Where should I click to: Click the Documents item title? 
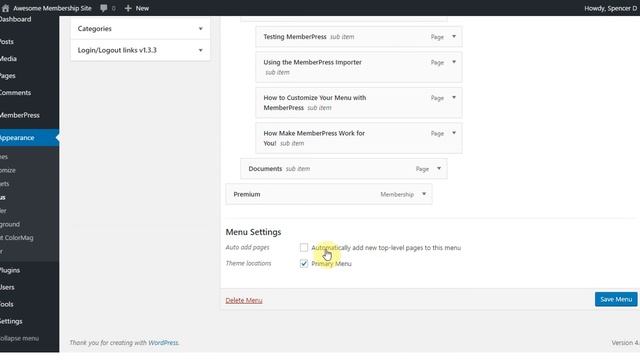pyautogui.click(x=265, y=169)
